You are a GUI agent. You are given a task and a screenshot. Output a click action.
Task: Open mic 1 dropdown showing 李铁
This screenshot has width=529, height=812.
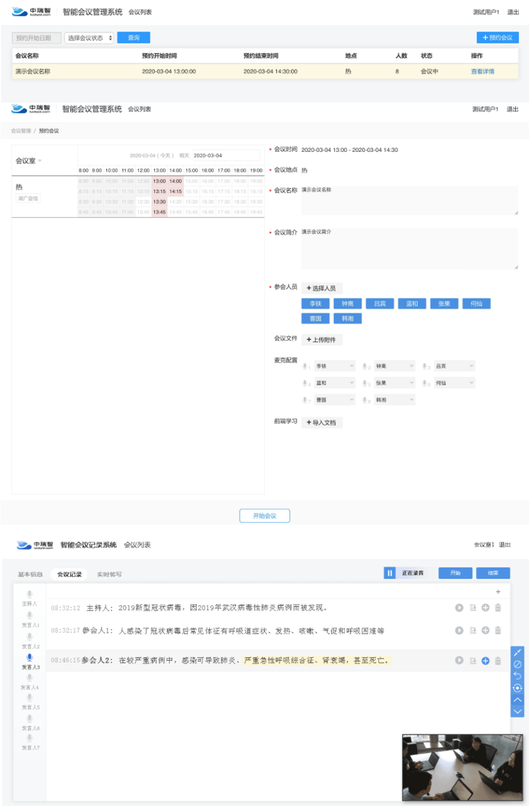click(x=334, y=366)
